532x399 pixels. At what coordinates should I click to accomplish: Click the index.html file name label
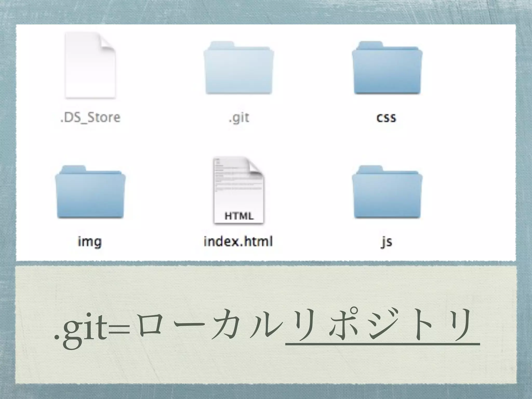[238, 241]
